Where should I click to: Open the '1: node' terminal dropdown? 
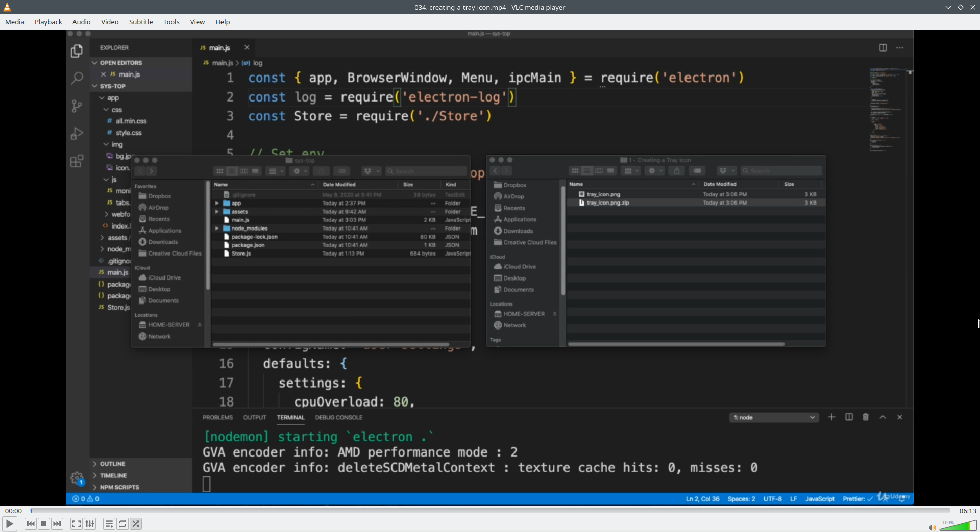pos(774,417)
